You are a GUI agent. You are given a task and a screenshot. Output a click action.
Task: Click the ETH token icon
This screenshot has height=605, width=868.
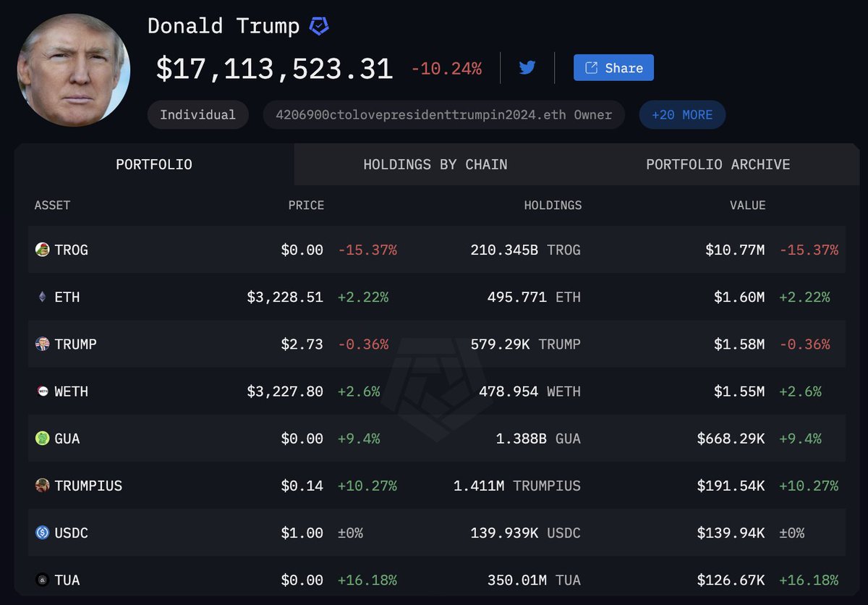42,297
